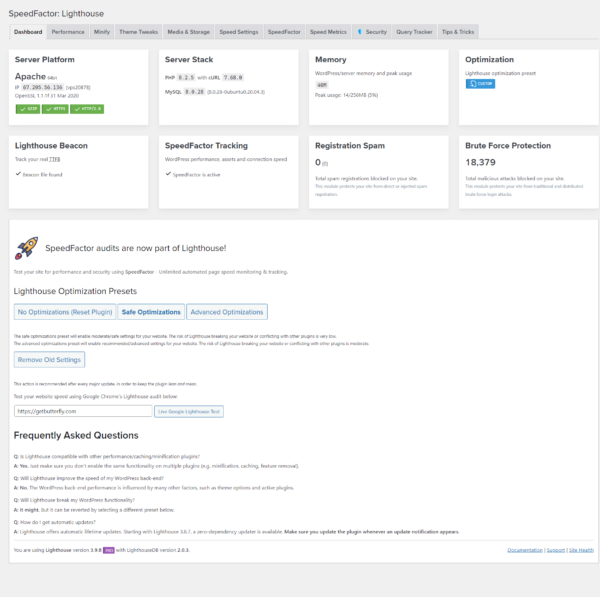Screen dimensions: 600x597
Task: Click the TTFB abbreviation under Lighthouse Beacon
Action: (54, 159)
